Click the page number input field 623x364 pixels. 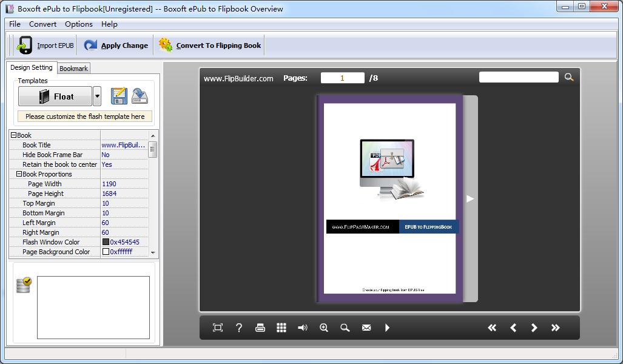[342, 78]
